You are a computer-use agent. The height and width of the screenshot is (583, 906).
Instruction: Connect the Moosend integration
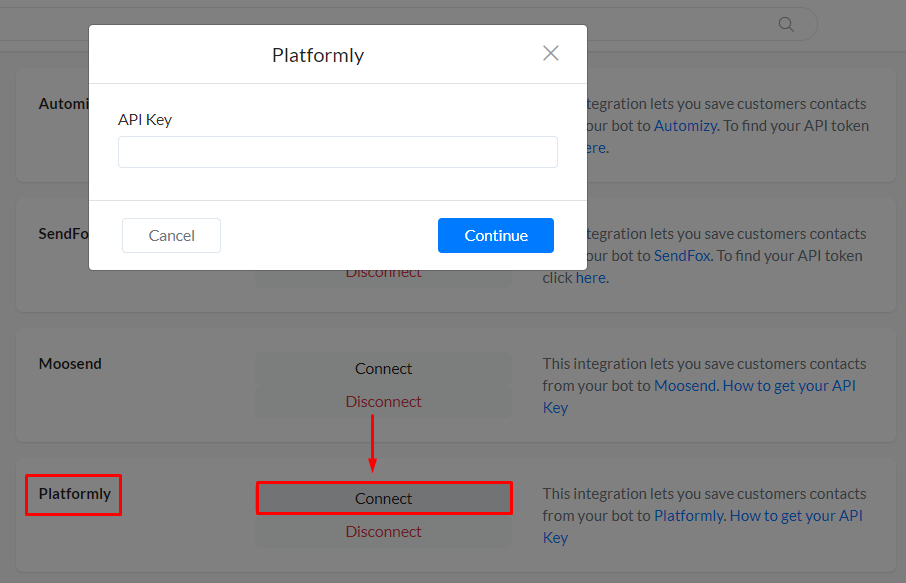pyautogui.click(x=383, y=369)
